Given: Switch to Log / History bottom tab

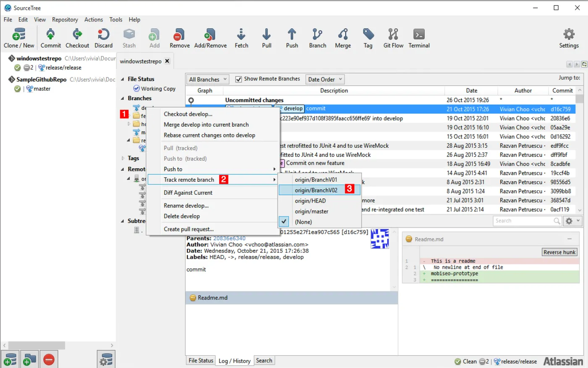Looking at the screenshot, I should (x=234, y=361).
